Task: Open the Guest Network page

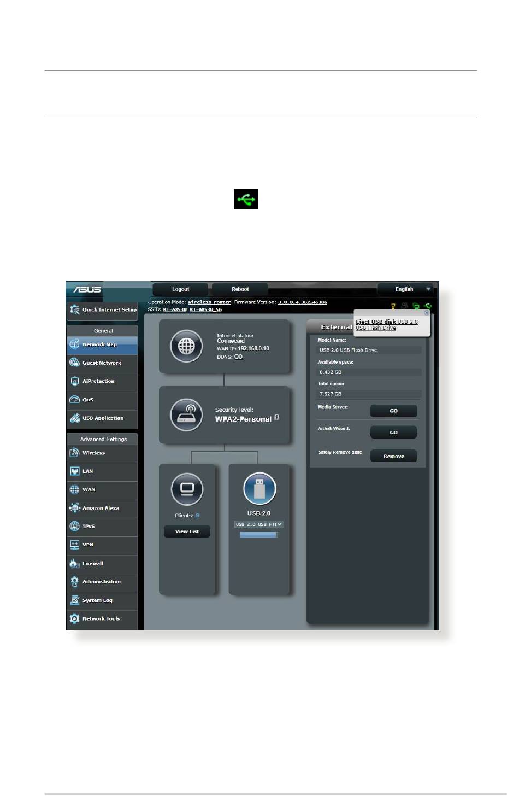Action: click(102, 363)
